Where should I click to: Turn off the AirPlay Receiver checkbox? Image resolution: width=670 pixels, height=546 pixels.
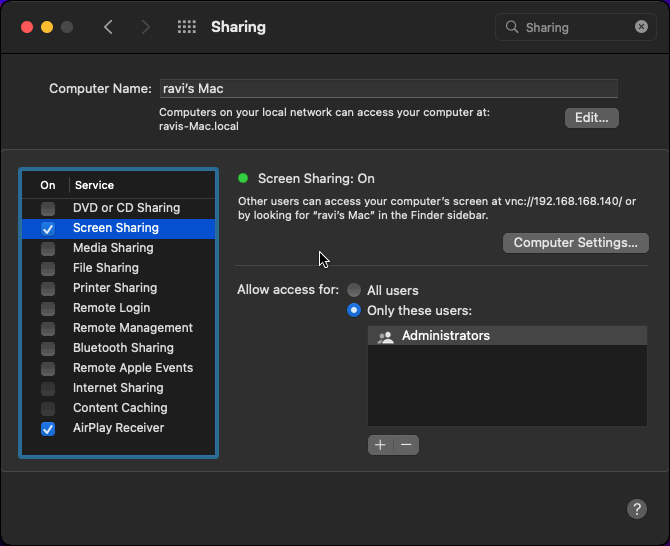[x=48, y=428]
